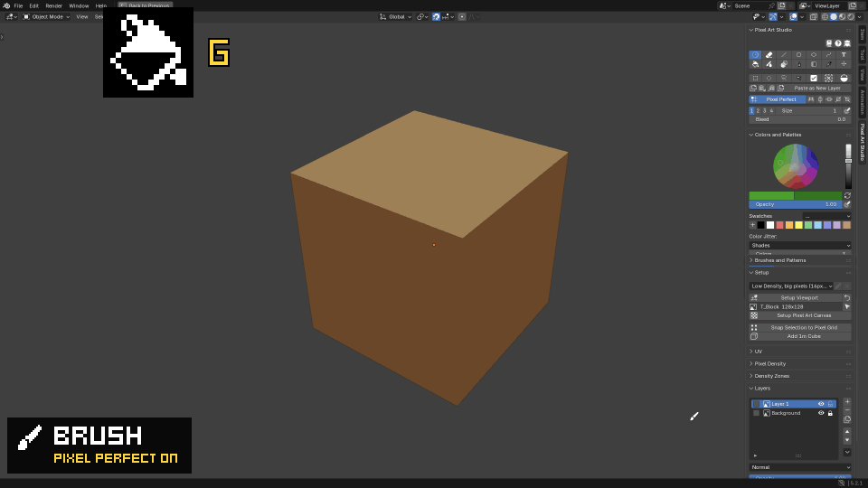Select the Fill bucket tool
Viewport: 868px width, 488px height.
755,64
